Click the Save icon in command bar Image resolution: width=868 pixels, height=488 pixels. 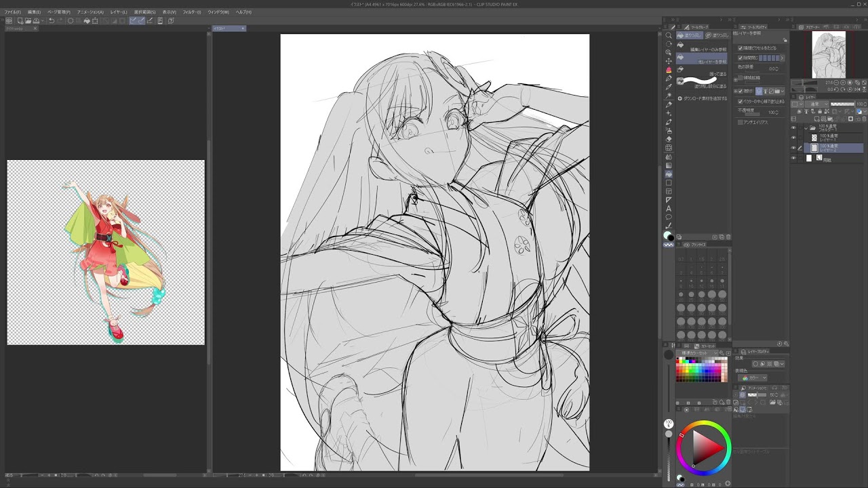click(x=36, y=21)
